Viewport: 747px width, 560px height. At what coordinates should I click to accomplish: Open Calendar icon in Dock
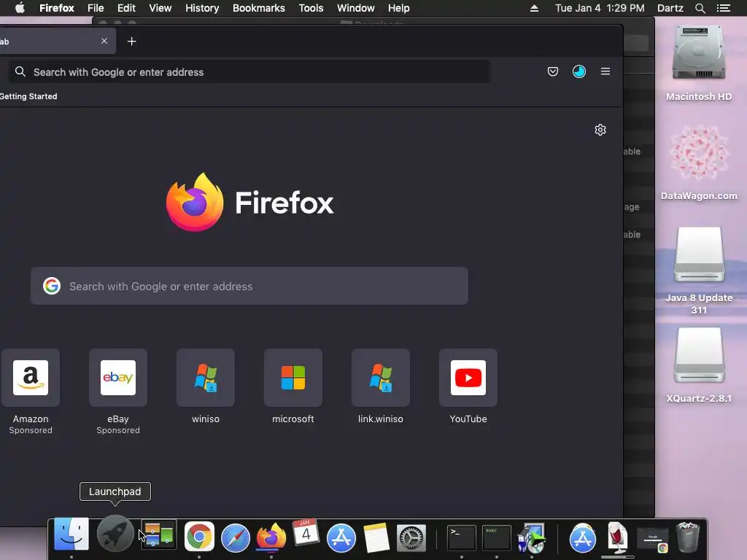pyautogui.click(x=306, y=533)
